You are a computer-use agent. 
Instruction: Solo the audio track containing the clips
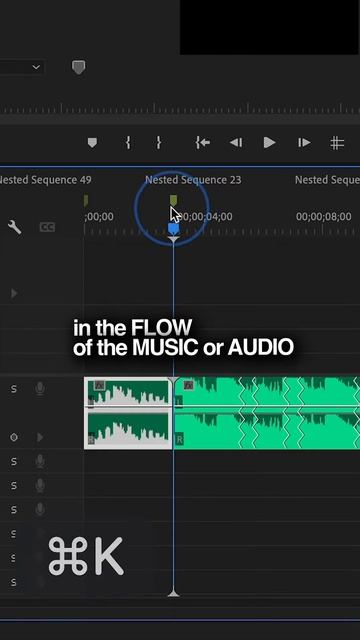tap(14, 389)
